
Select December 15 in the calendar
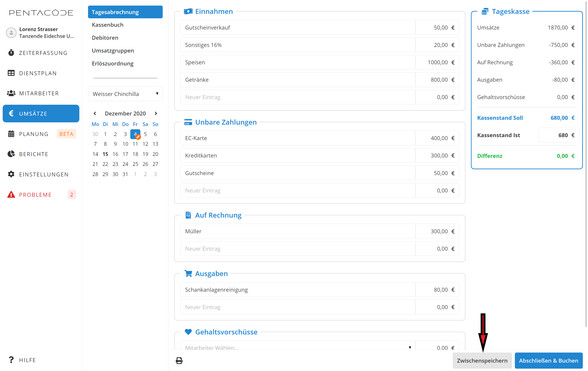[x=105, y=154]
